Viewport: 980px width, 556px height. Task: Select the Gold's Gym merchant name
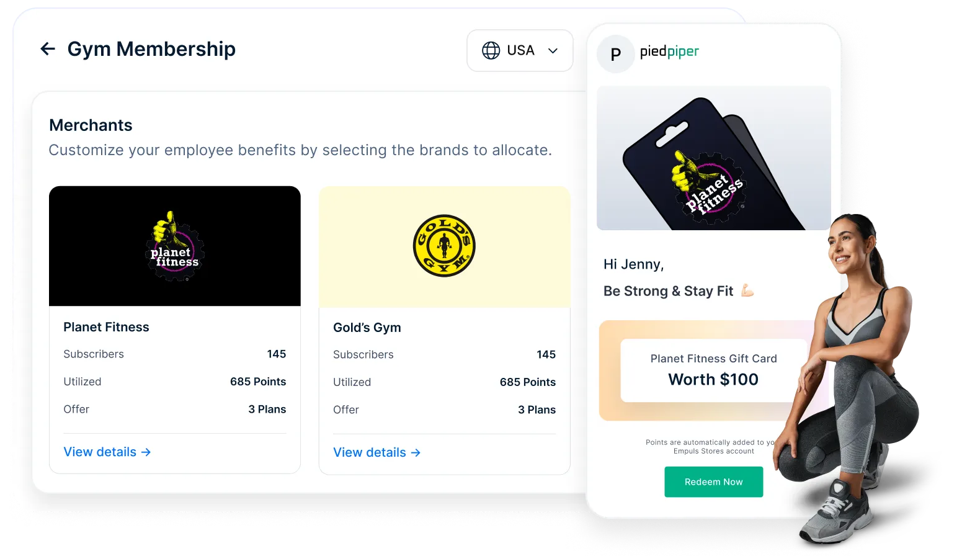pos(367,328)
